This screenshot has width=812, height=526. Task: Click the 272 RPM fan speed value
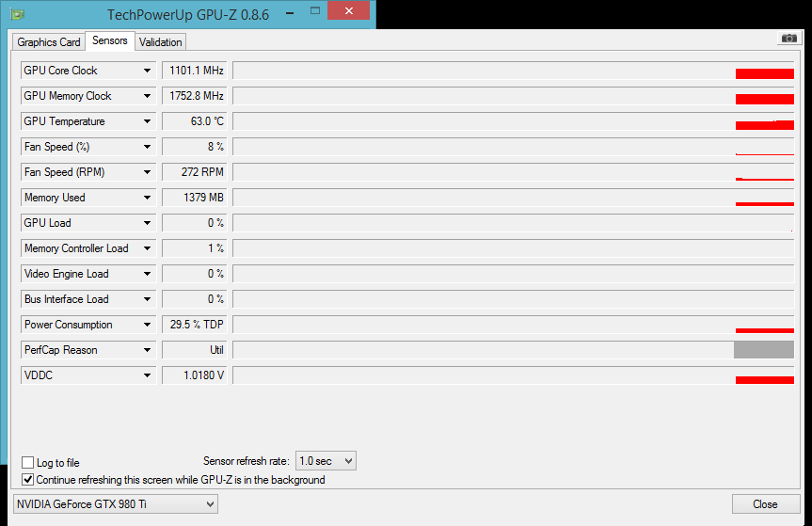pyautogui.click(x=195, y=172)
